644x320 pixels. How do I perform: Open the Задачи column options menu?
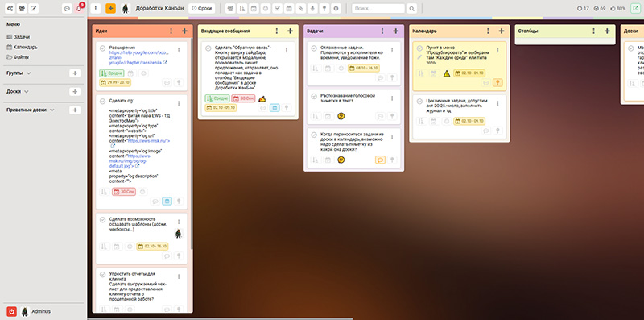[382, 31]
